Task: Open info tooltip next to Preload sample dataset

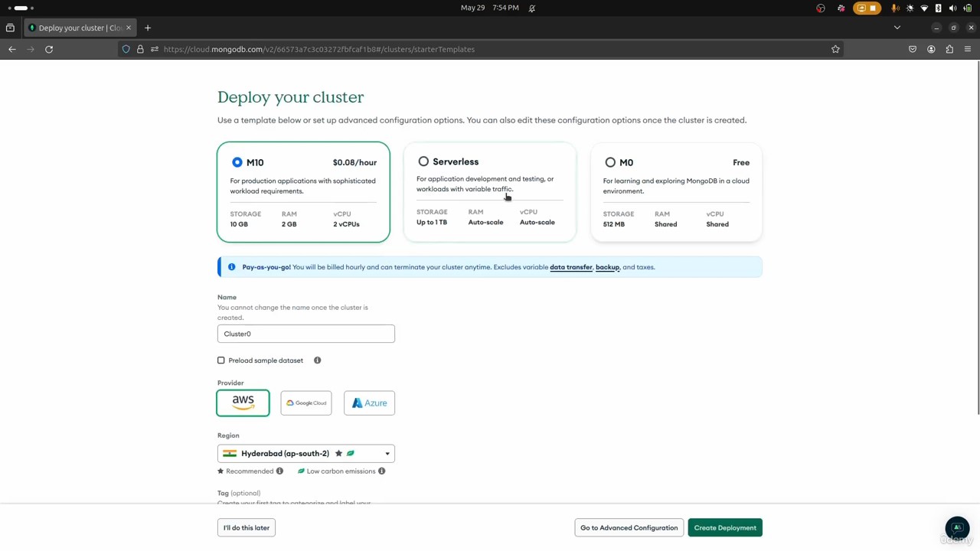Action: (x=317, y=360)
